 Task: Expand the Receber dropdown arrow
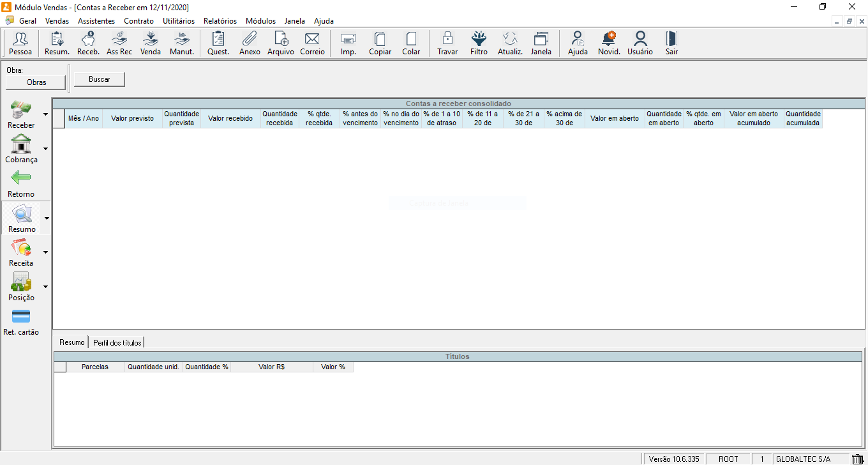(x=46, y=114)
